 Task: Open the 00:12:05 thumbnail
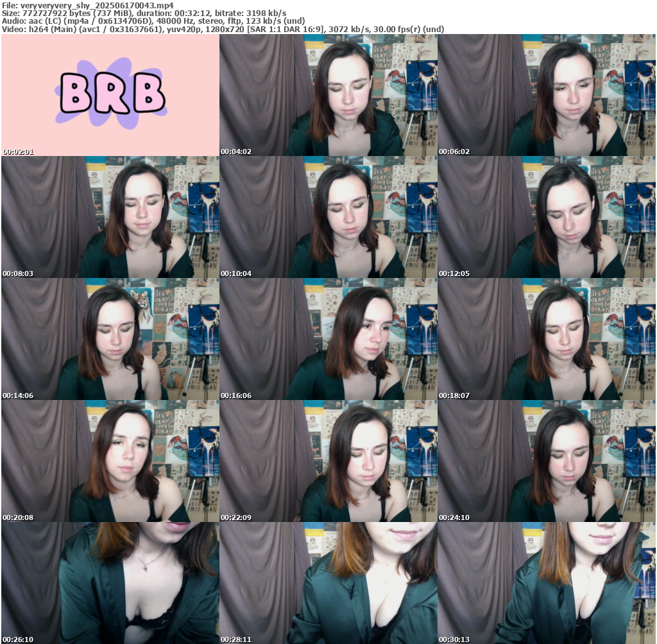tap(546, 217)
